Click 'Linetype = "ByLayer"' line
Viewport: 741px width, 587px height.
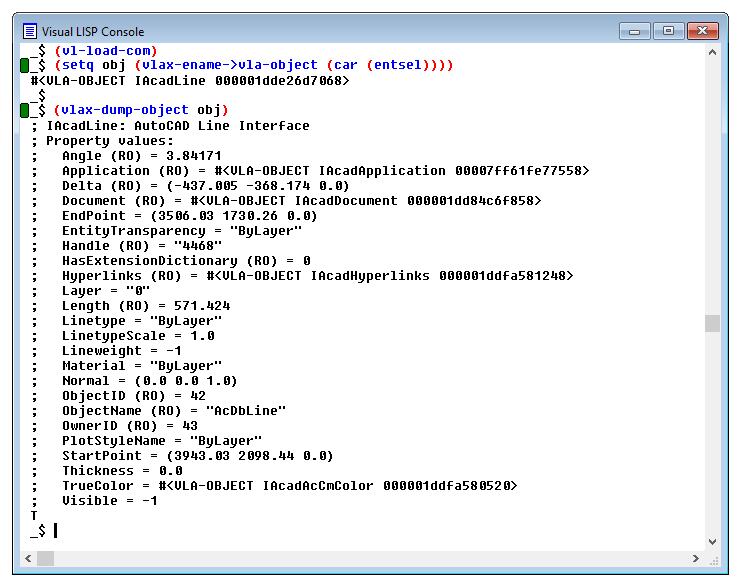(142, 321)
